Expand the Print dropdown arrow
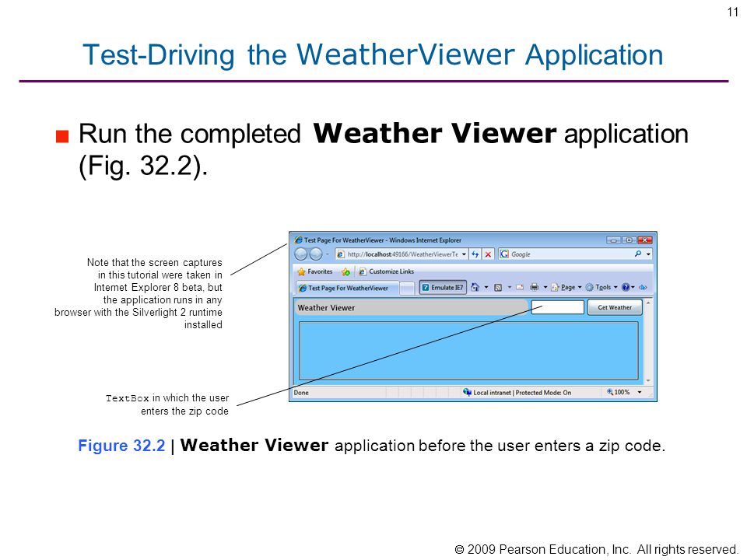Screen dimensions: 747x560 coord(545,287)
